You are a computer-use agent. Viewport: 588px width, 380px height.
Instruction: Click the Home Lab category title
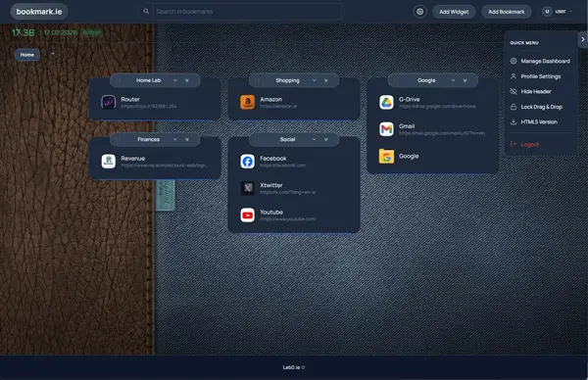[x=149, y=80]
